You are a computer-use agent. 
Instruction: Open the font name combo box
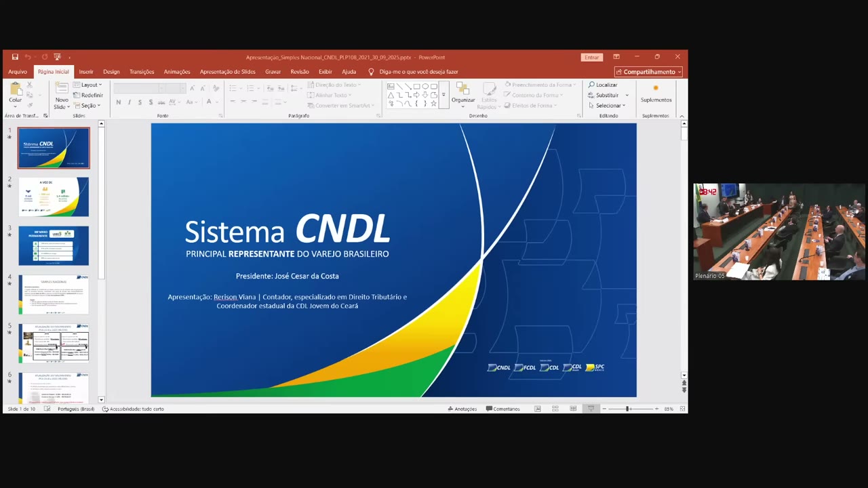139,88
